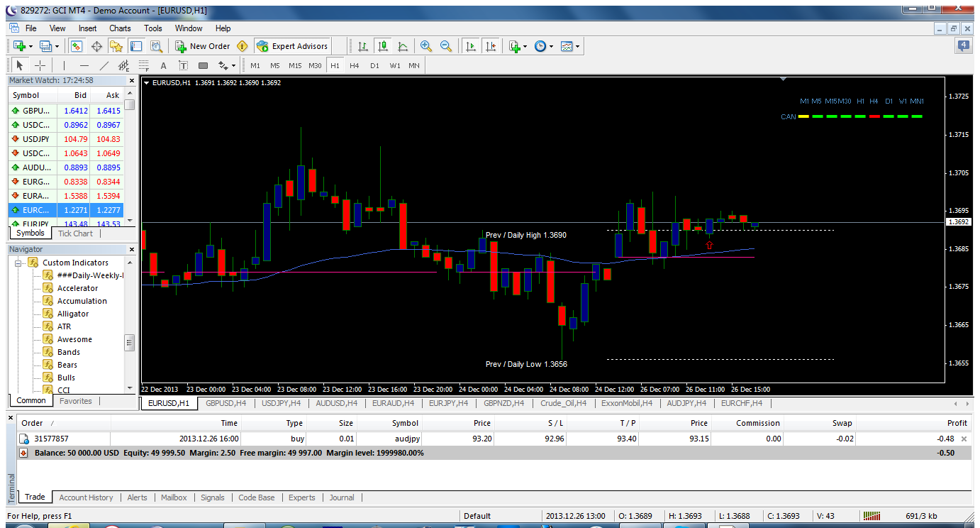
Task: Select USDJPY row in Market Watch
Action: coord(65,139)
